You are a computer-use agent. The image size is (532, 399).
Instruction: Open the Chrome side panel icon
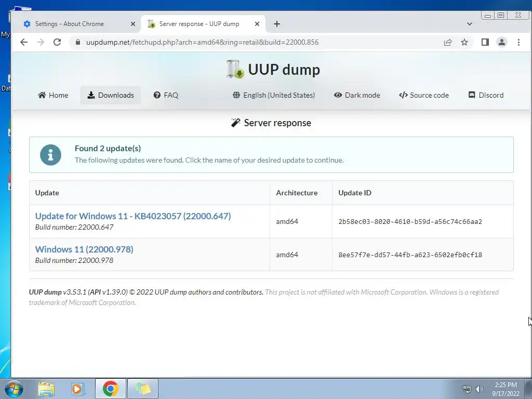click(x=485, y=42)
